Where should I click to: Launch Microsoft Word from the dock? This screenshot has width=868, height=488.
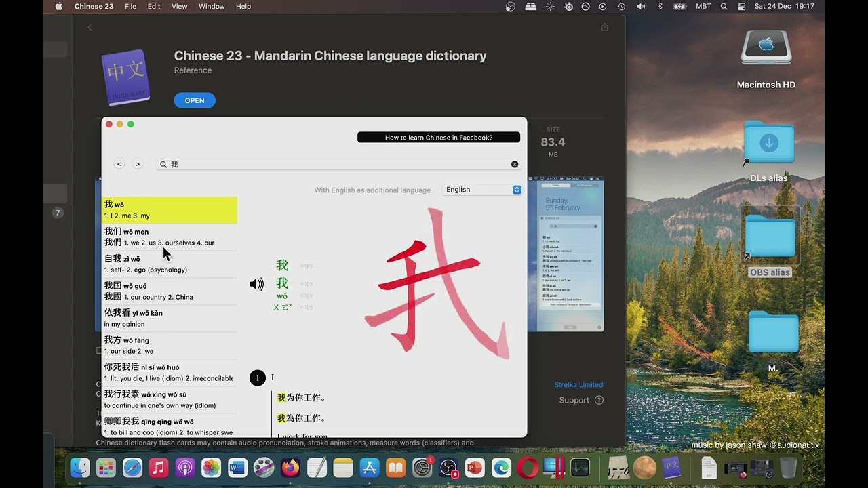coord(237,468)
